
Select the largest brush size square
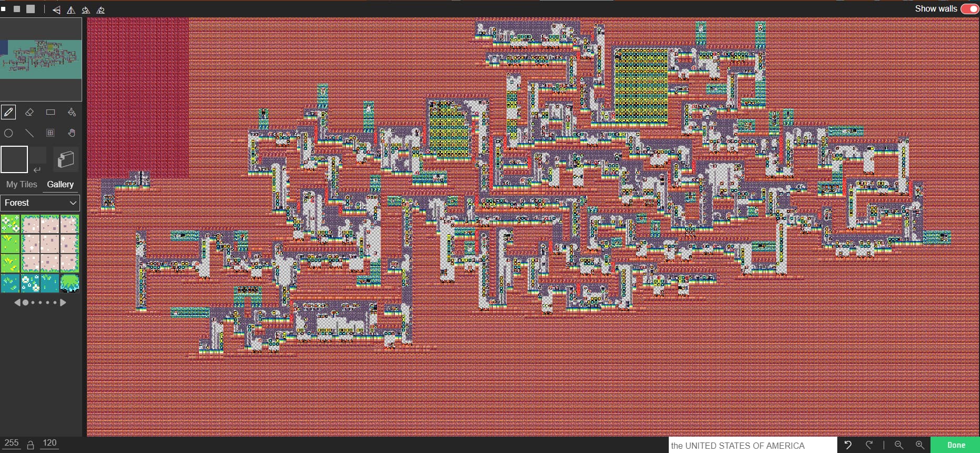click(31, 9)
